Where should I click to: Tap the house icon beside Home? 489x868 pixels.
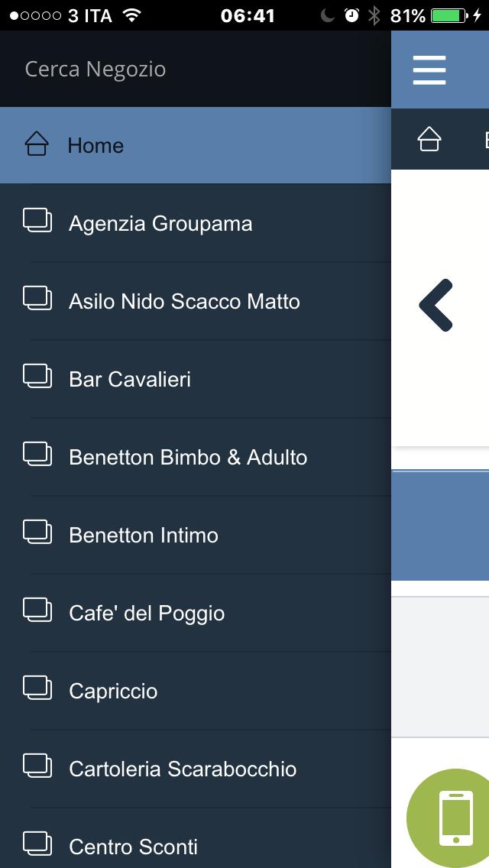click(x=37, y=144)
